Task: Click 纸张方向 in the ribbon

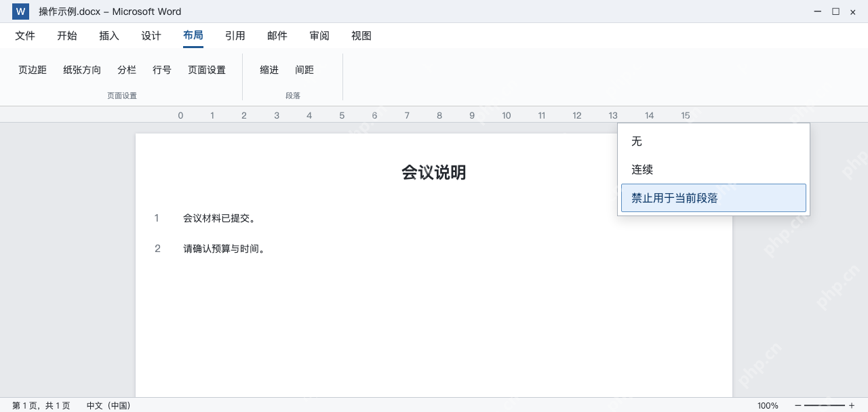Action: [82, 70]
